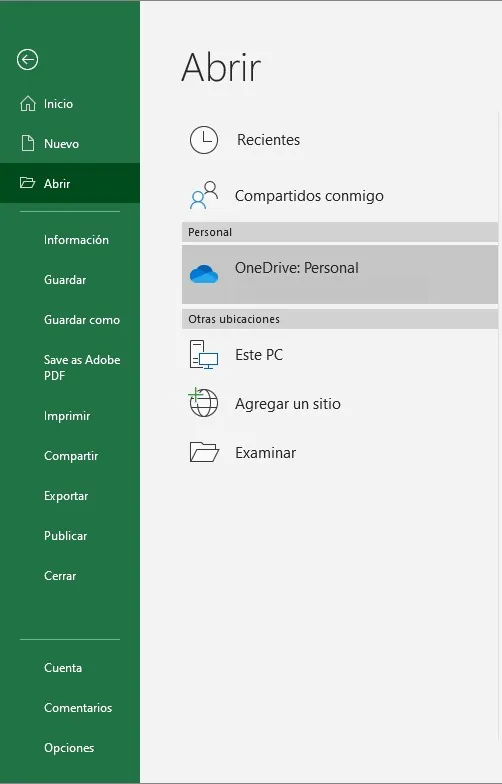
Task: Click the Nuevo blank document icon
Action: tap(28, 144)
